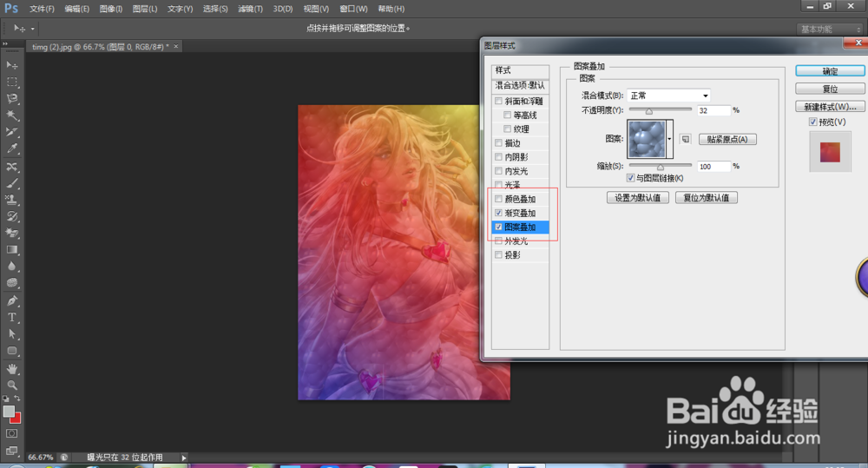
Task: Enable Inner Shadow (内阴影) checkbox
Action: click(x=499, y=157)
